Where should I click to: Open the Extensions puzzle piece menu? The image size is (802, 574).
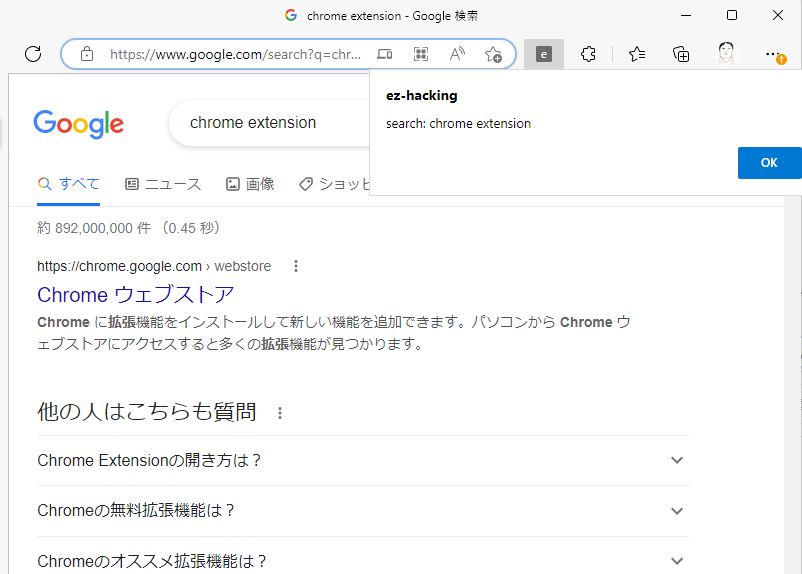tap(588, 54)
